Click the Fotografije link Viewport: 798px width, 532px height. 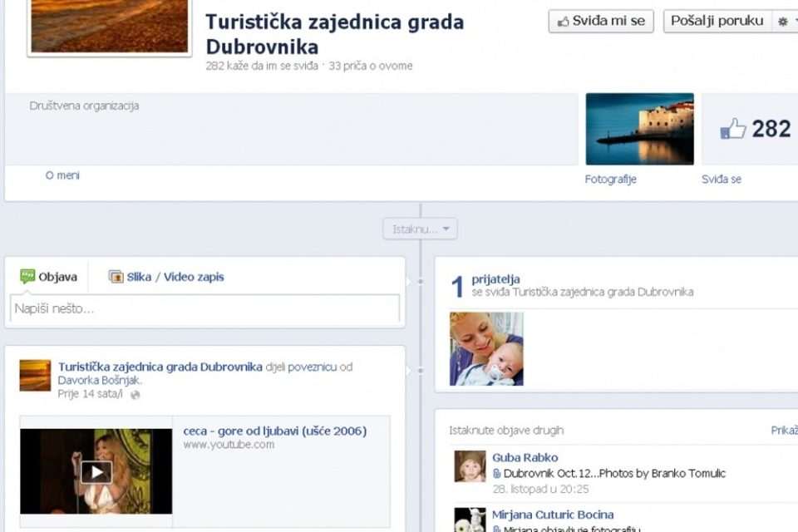tap(610, 180)
